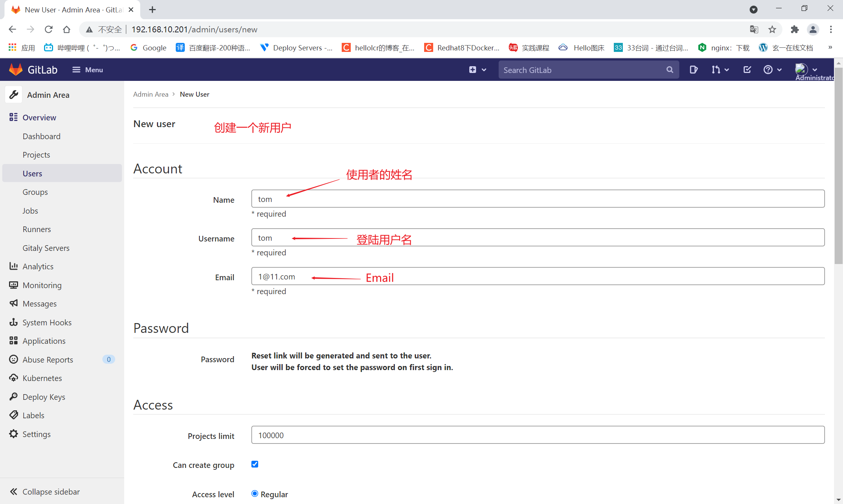Click the search magnifier icon
The width and height of the screenshot is (843, 504).
tap(670, 70)
